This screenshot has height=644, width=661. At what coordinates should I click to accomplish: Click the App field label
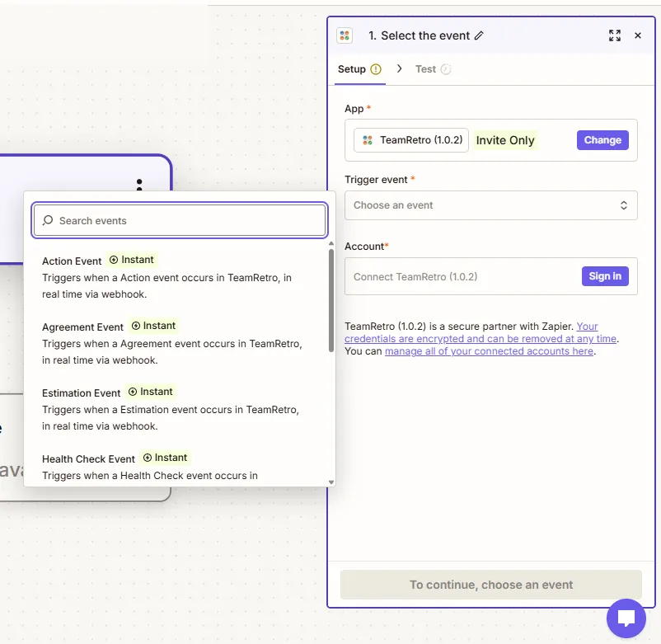[354, 109]
